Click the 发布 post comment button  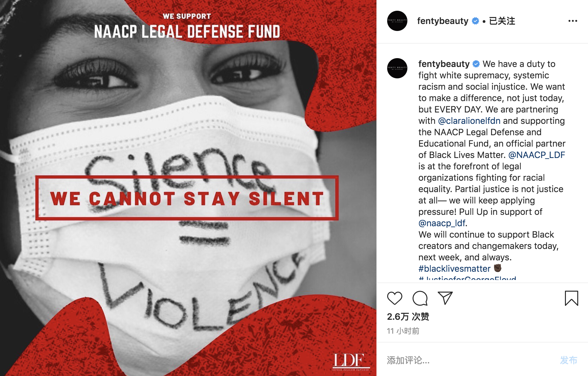568,360
